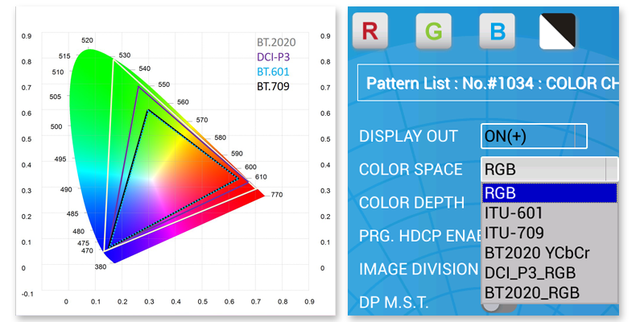Click the IMAGE DIVISION label
Viewport: 644px width, 322px height.
(x=419, y=270)
